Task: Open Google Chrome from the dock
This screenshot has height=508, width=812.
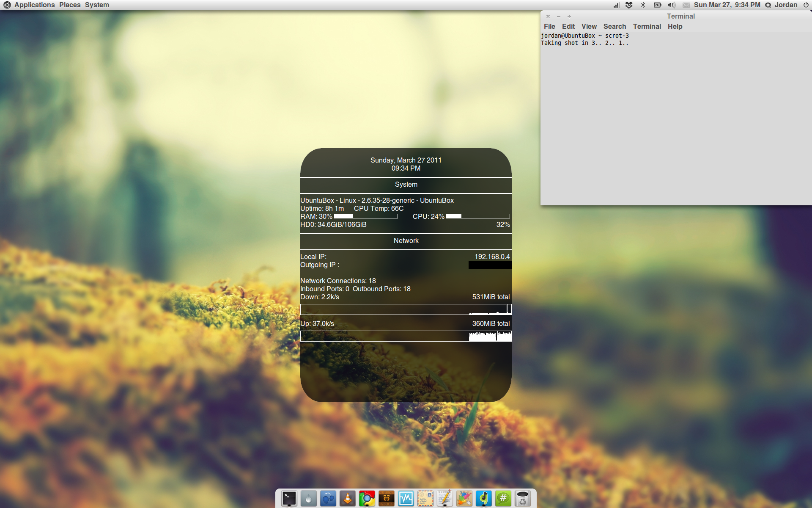Action: tap(367, 499)
